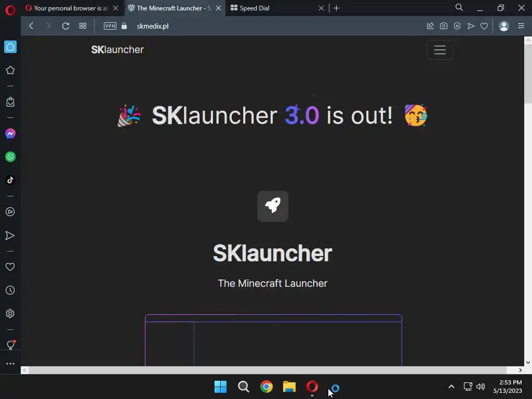
Task: Open Easy Setup sliders menu
Action: tap(521, 26)
